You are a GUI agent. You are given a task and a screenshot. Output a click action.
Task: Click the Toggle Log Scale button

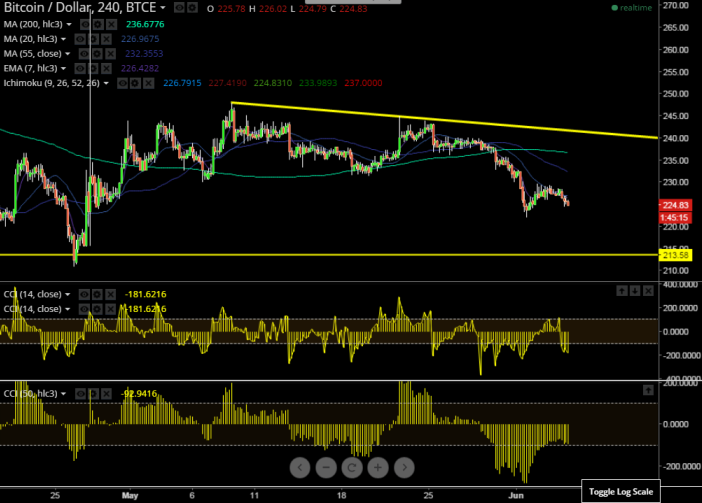pyautogui.click(x=621, y=492)
